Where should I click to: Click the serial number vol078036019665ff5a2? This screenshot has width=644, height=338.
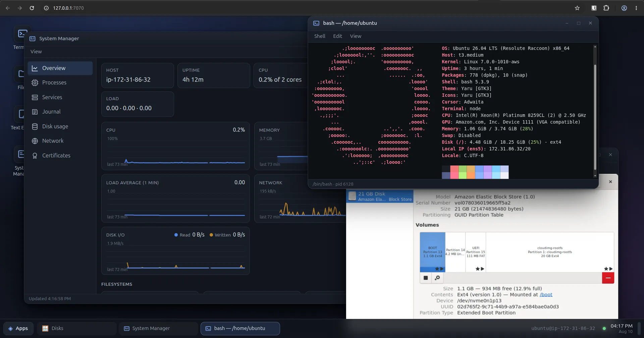point(482,203)
